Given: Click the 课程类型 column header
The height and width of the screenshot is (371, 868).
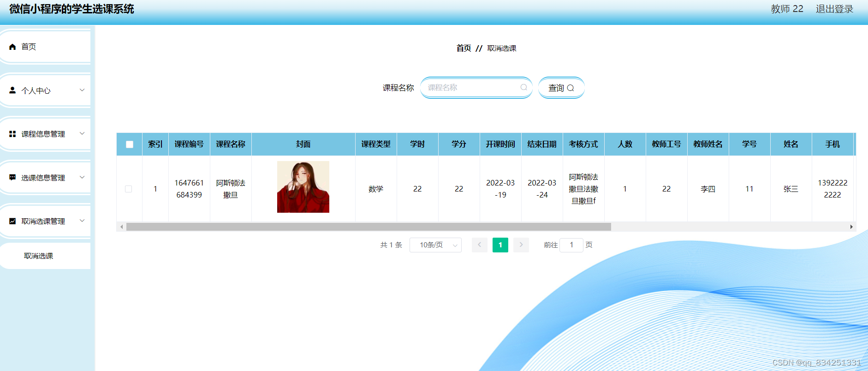Looking at the screenshot, I should pyautogui.click(x=376, y=144).
